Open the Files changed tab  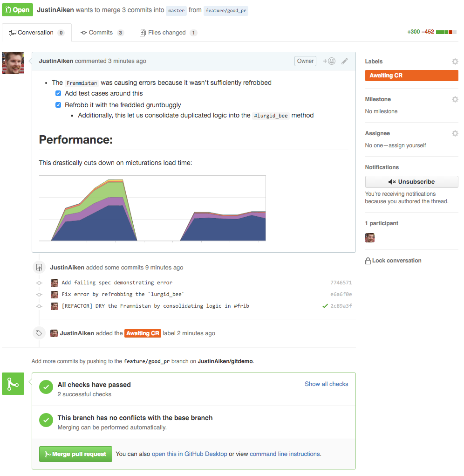click(x=168, y=33)
